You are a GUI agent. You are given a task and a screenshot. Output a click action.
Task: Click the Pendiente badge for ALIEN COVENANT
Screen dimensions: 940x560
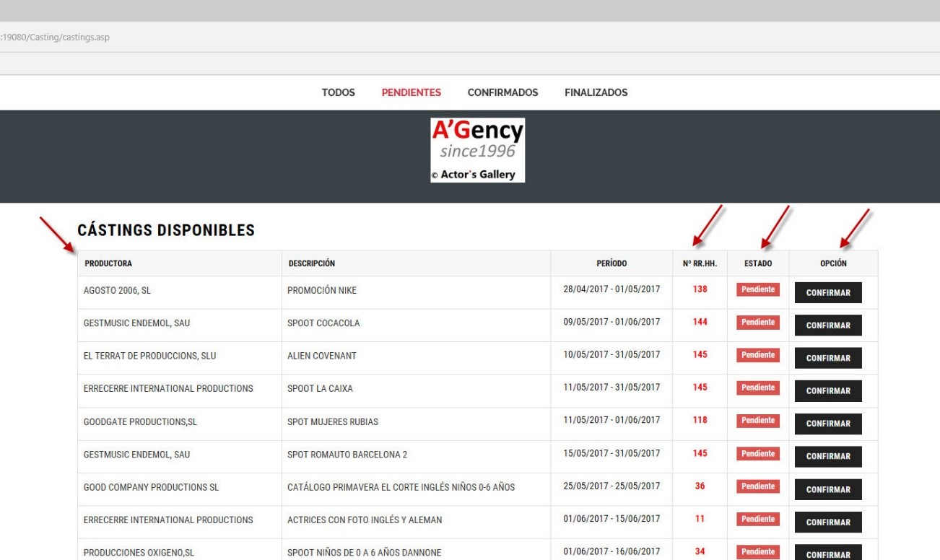pos(758,355)
